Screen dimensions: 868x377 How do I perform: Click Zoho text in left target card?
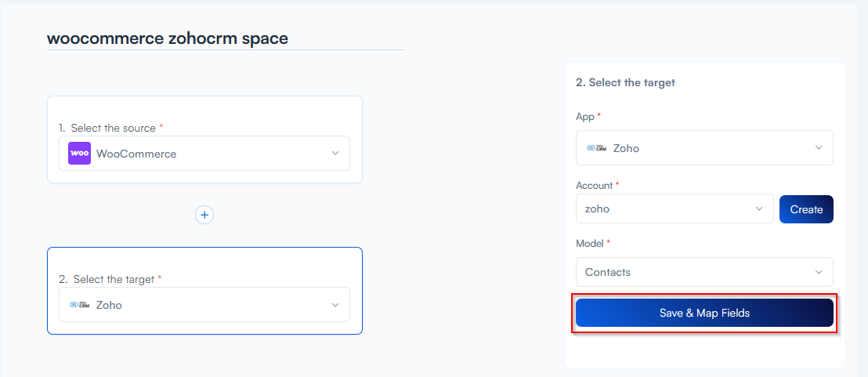(109, 305)
